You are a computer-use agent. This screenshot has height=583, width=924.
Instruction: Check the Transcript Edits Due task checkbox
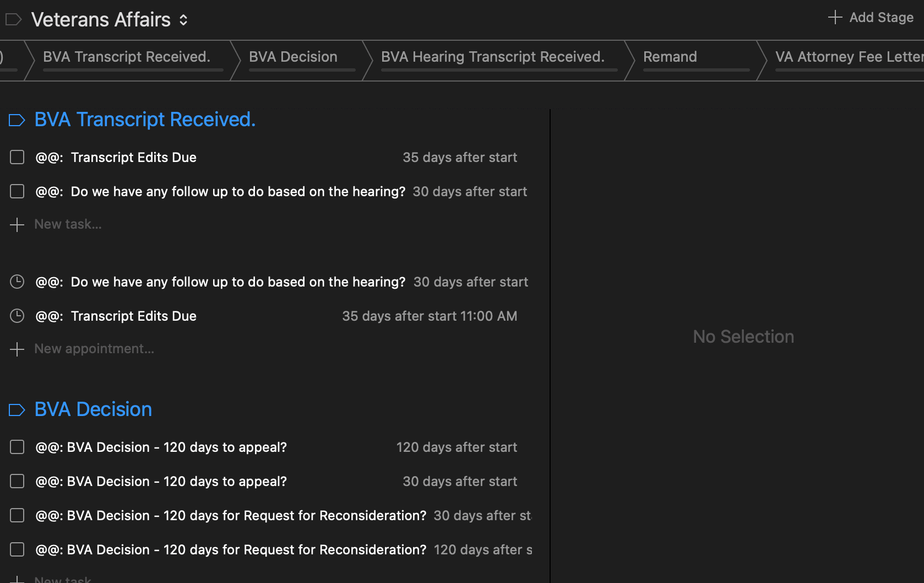click(x=17, y=158)
